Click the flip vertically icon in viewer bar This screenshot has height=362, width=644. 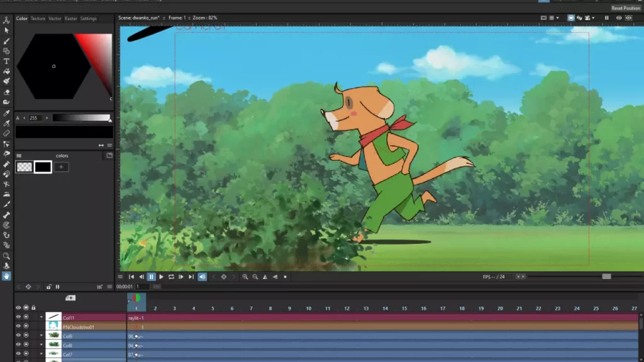point(275,277)
